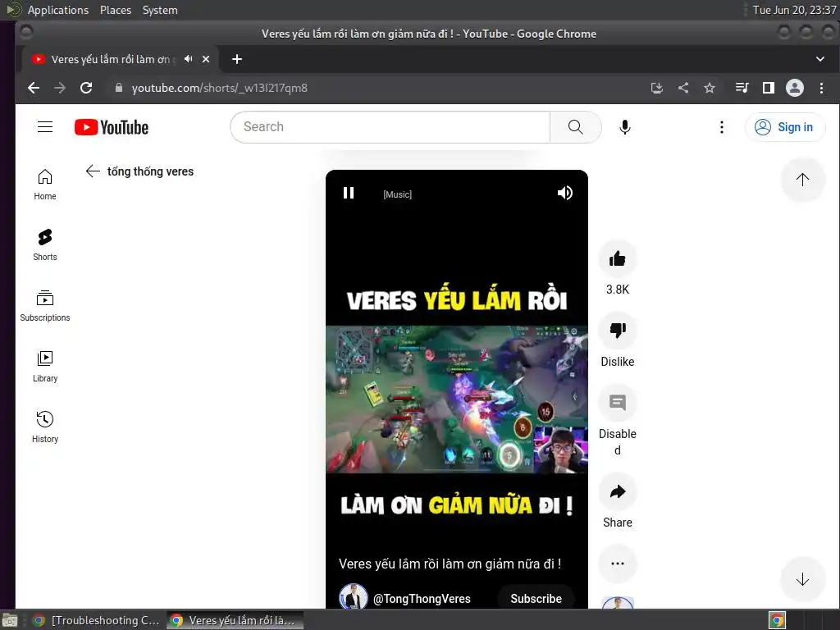
Task: Open History in the sidebar
Action: pyautogui.click(x=45, y=427)
